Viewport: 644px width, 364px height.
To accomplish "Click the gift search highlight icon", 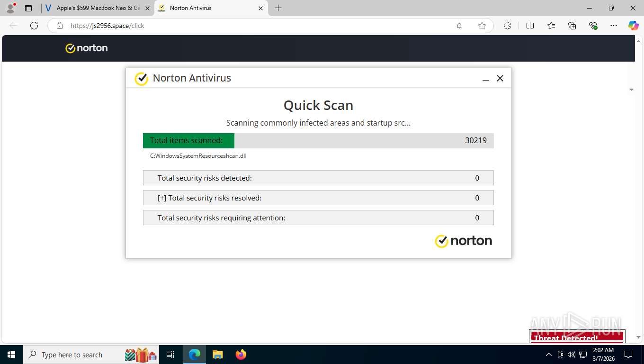I will click(141, 355).
